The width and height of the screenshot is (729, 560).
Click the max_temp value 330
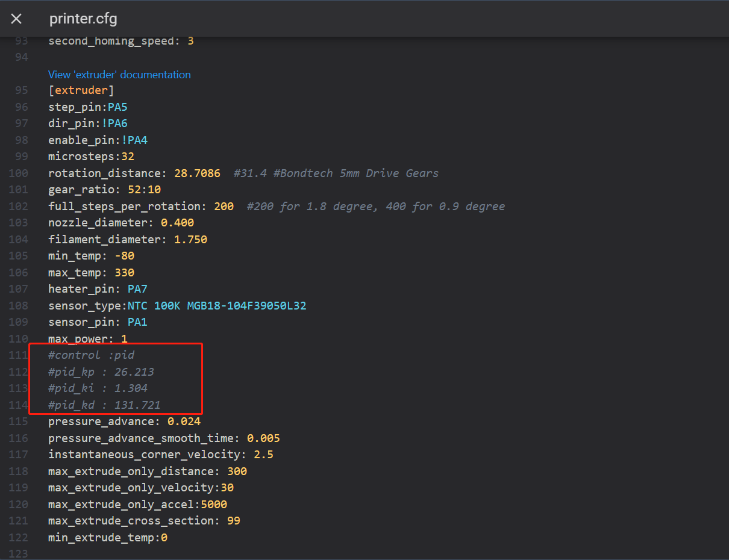(124, 273)
